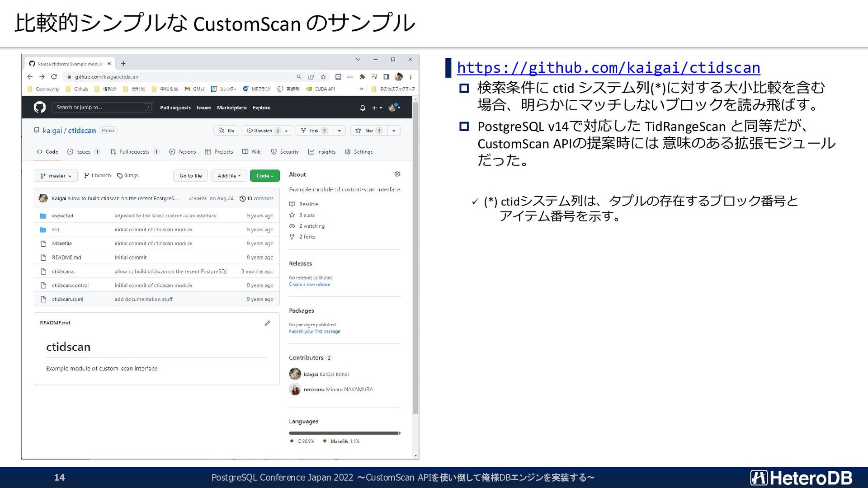The width and height of the screenshot is (868, 488).
Task: Close the kaigai/ctidscan browser tab
Action: [x=109, y=64]
